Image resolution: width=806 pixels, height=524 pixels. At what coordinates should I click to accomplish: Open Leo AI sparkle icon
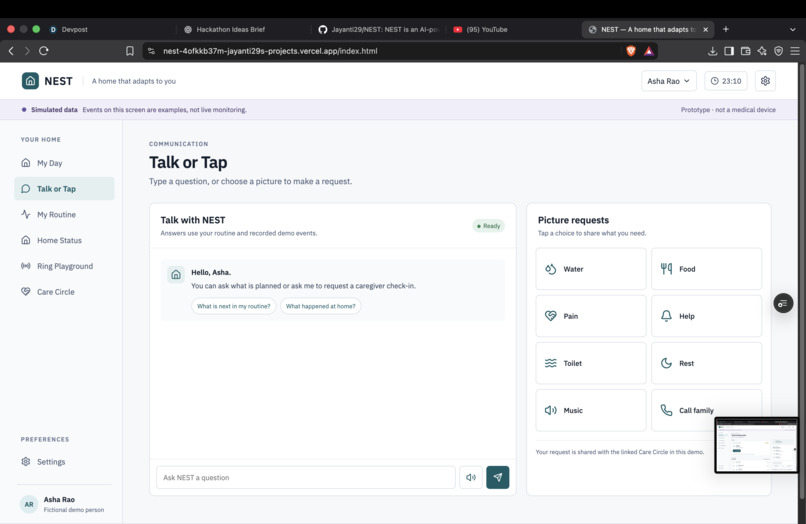click(762, 51)
